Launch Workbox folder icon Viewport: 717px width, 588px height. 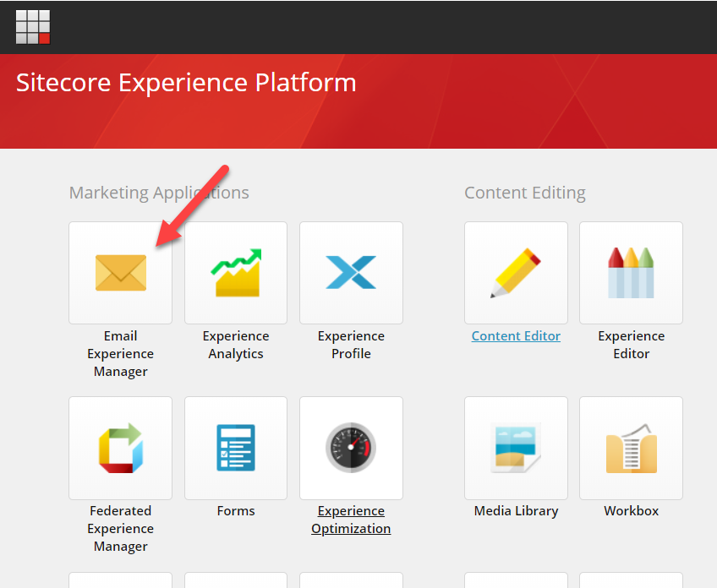pyautogui.click(x=631, y=448)
